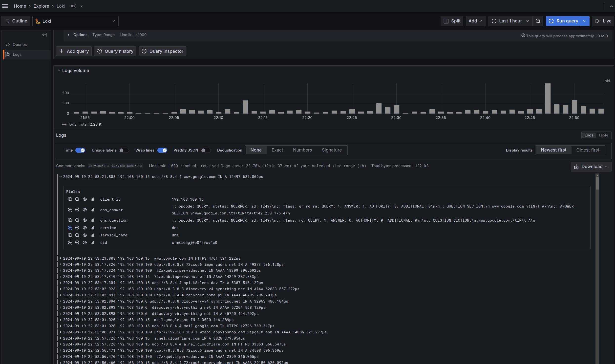Start Live streaming
This screenshot has width=615, height=364.
click(603, 21)
